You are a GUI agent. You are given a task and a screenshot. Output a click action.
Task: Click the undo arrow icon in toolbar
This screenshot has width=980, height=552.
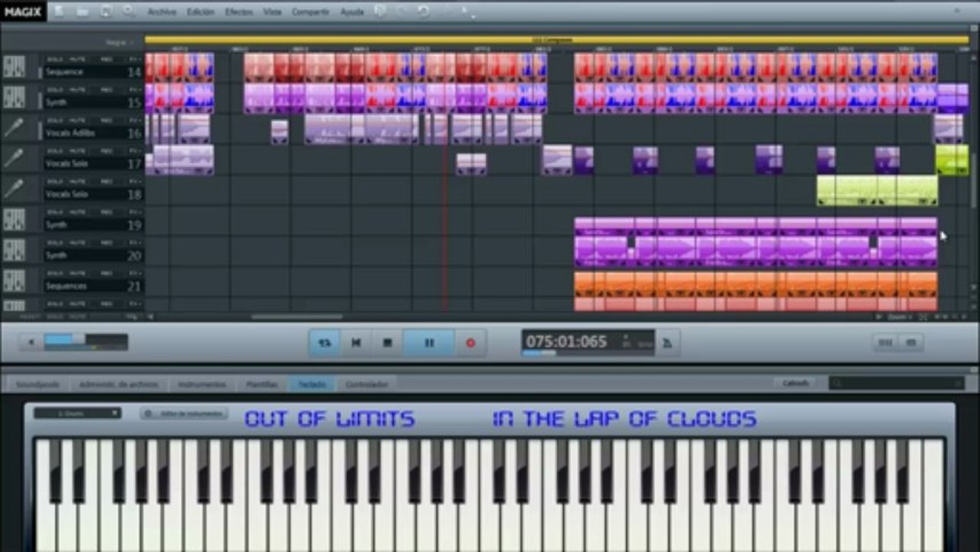tap(424, 11)
